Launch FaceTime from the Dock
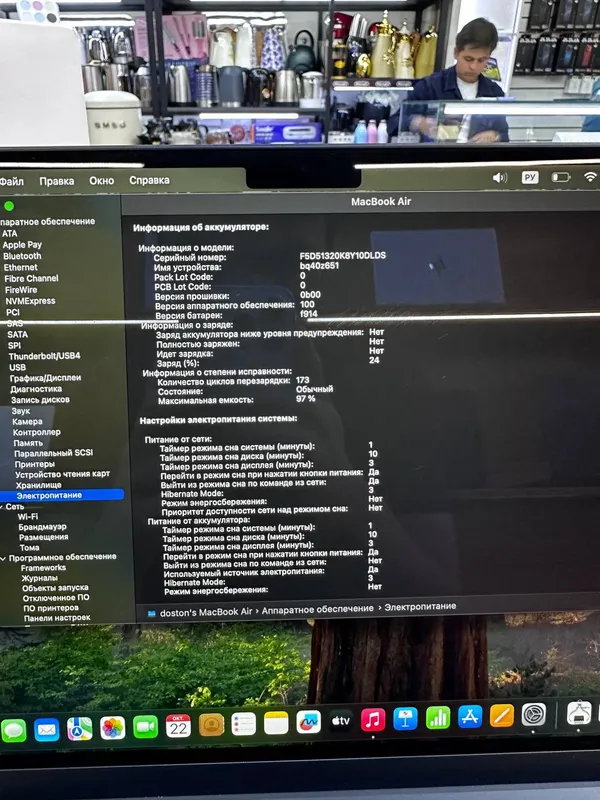Image resolution: width=600 pixels, height=800 pixels. point(145,727)
